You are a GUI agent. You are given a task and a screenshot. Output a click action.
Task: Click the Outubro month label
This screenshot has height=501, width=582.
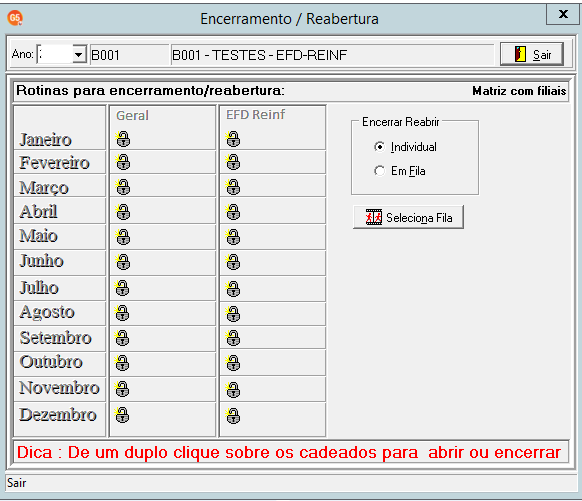point(51,362)
